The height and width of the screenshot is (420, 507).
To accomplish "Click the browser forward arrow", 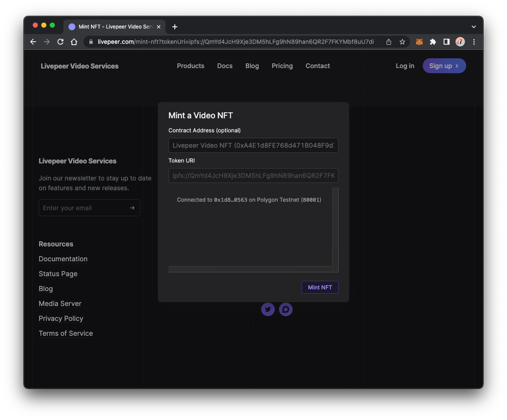I will (x=47, y=42).
